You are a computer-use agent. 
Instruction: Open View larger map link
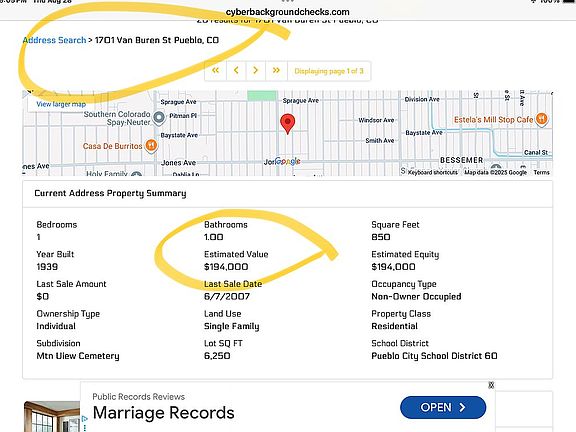pos(61,104)
